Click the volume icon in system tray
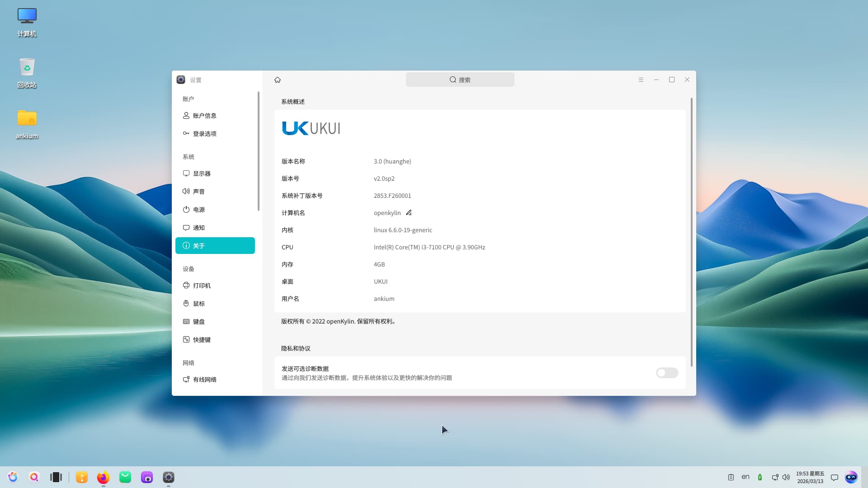868x488 pixels. pos(786,477)
